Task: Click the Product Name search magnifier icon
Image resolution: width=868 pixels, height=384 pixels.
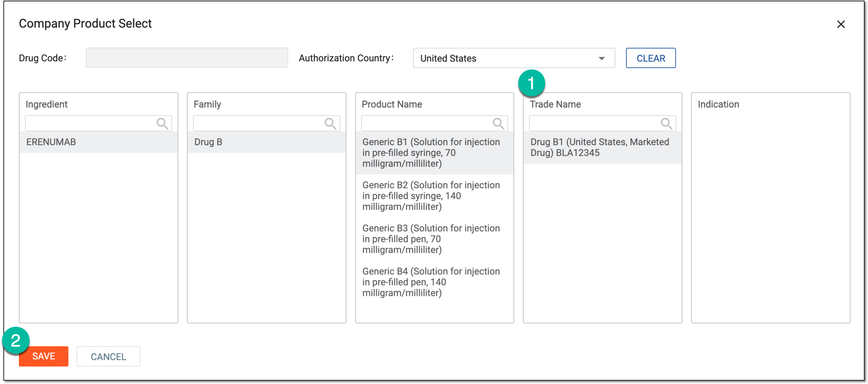Action: click(x=498, y=123)
